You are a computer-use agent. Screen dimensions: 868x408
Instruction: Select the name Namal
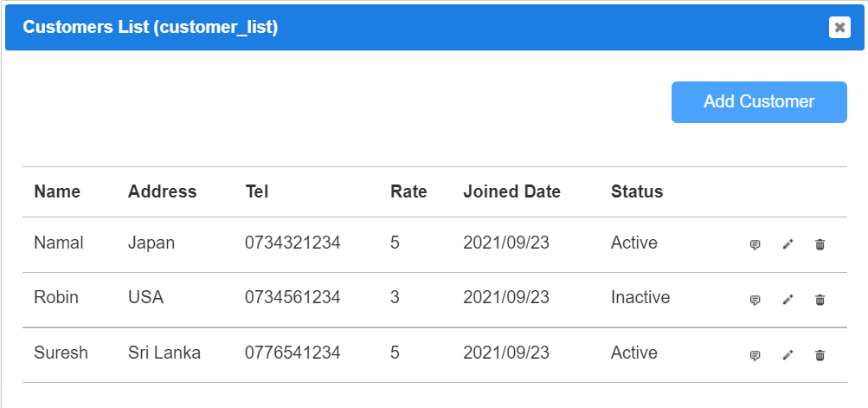tap(59, 243)
